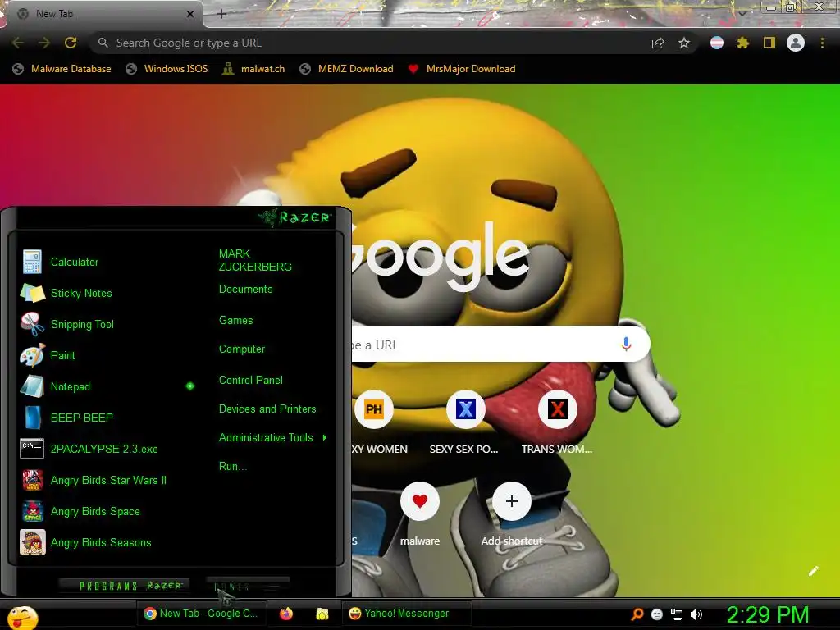The image size is (840, 630).
Task: Open the malware heart shortcut tile
Action: coord(420,501)
